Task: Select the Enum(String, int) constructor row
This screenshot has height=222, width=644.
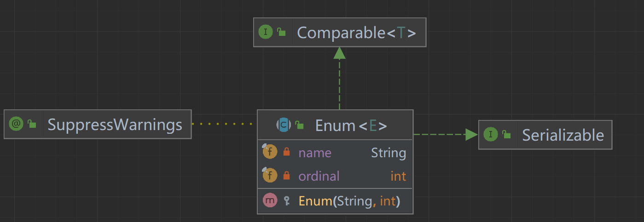Action: [x=349, y=201]
